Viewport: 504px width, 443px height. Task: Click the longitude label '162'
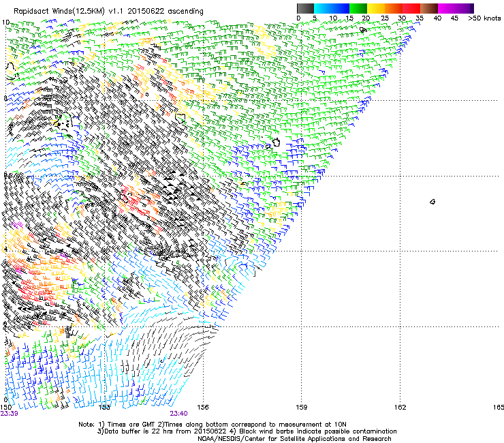click(400, 408)
